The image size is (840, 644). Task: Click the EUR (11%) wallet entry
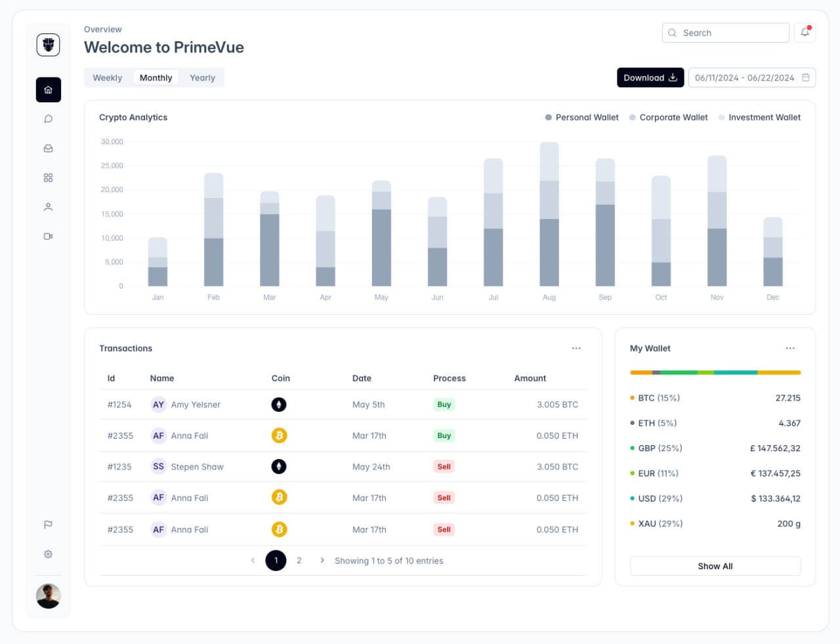[715, 473]
